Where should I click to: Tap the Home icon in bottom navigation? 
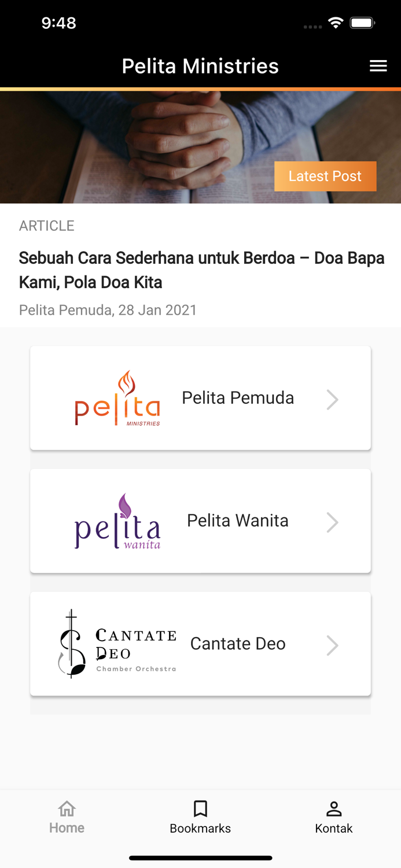(x=67, y=808)
